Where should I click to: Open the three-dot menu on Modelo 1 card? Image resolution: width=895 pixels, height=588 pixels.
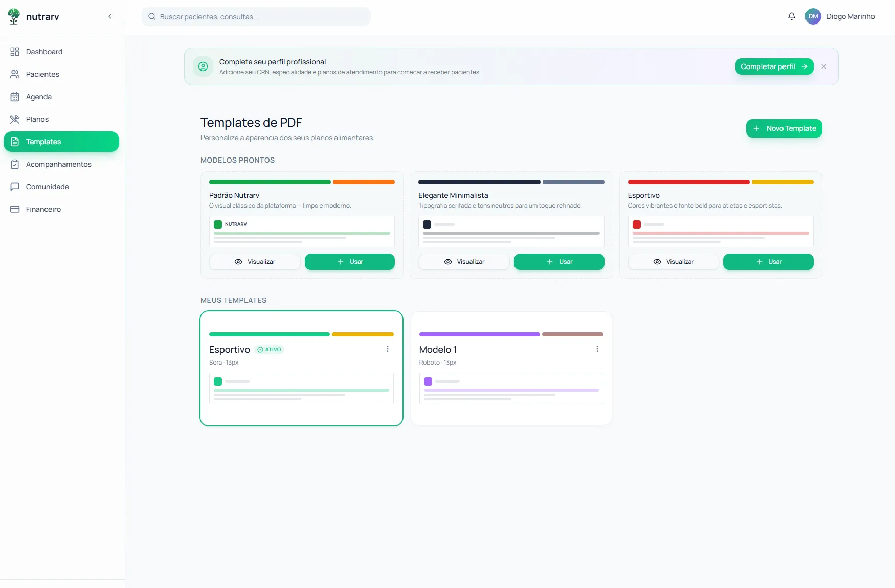597,349
